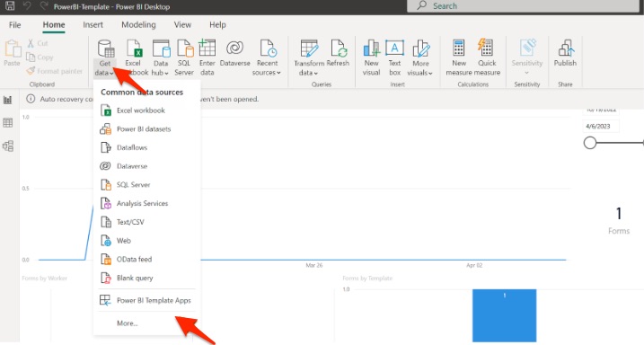Click the Undo arrow in title bar
Image resolution: width=644 pixels, height=345 pixels.
tap(27, 5)
